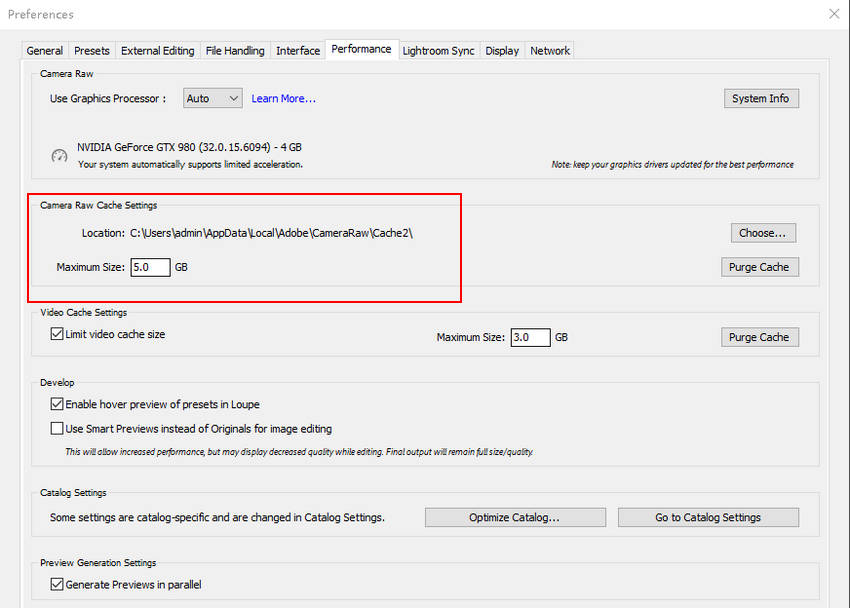850x608 pixels.
Task: Purge the Camera Raw cache
Action: click(x=759, y=267)
